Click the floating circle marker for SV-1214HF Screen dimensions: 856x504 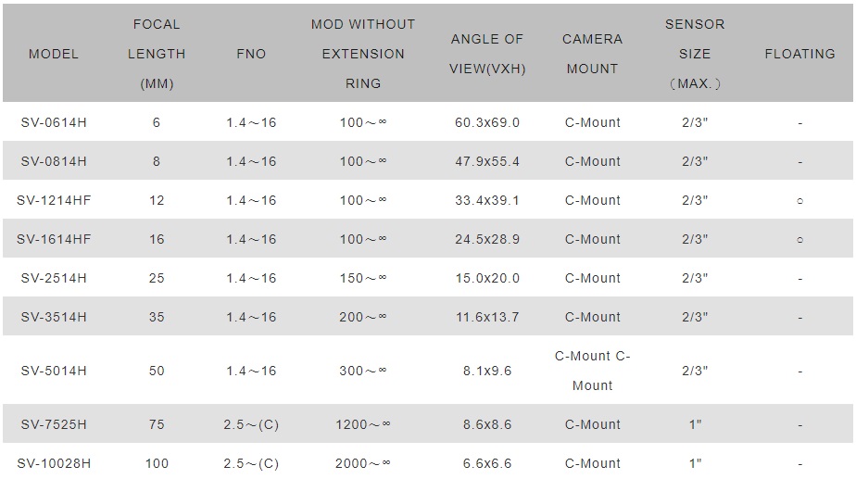pos(799,201)
